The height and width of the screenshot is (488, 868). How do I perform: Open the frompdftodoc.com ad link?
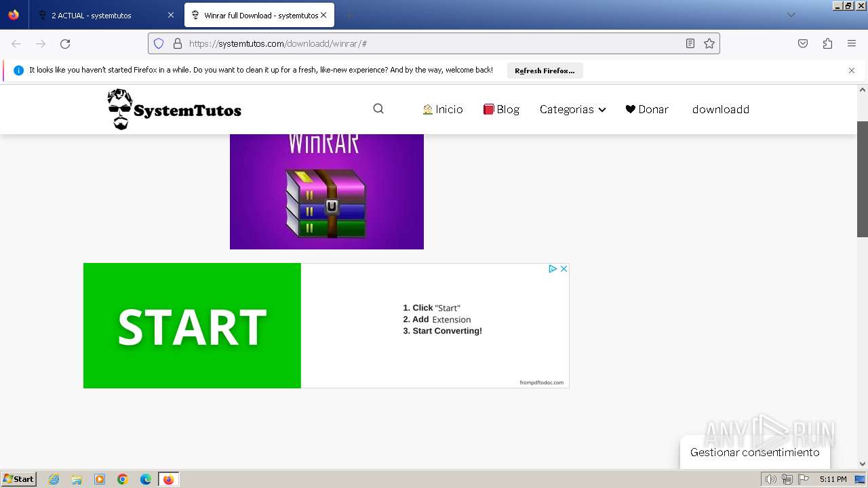click(x=542, y=382)
